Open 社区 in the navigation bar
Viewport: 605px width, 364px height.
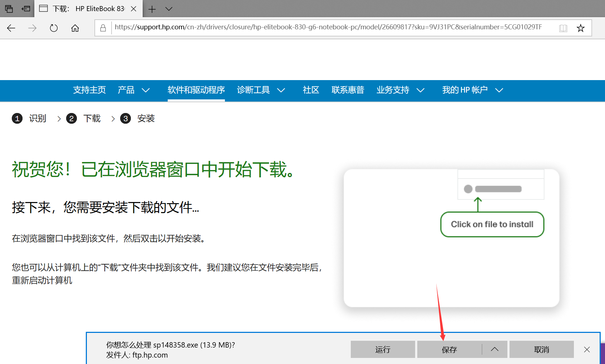coord(311,90)
